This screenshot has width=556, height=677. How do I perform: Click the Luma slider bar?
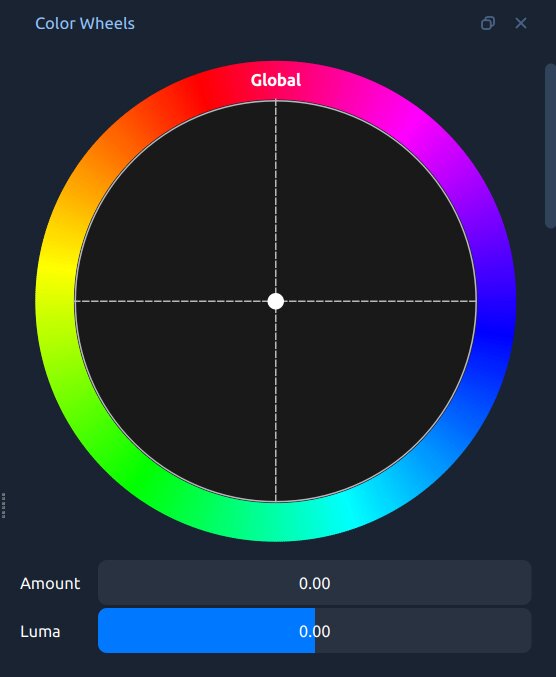(314, 631)
